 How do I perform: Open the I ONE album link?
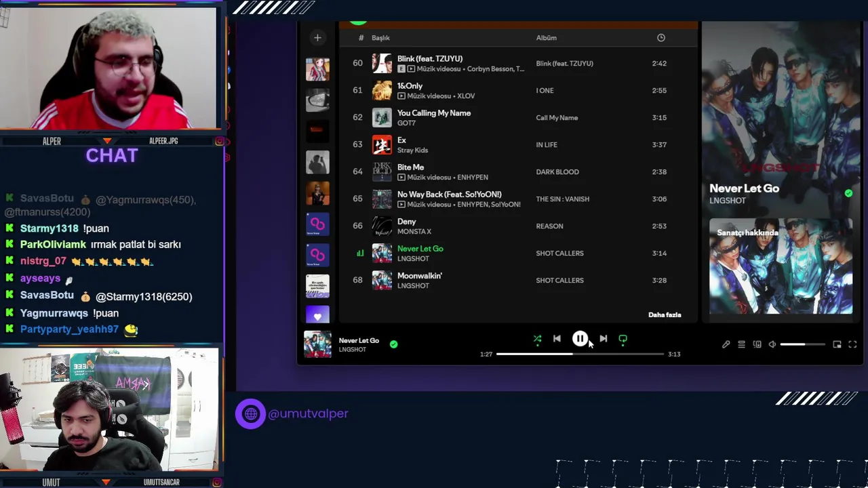545,91
